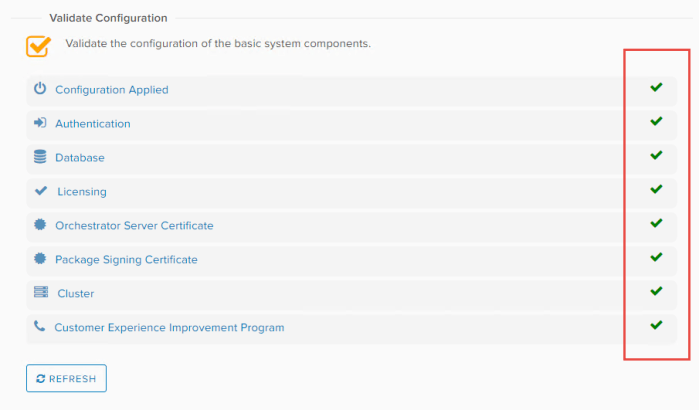Click the orange Validate Configuration checkbox icon

click(x=38, y=46)
